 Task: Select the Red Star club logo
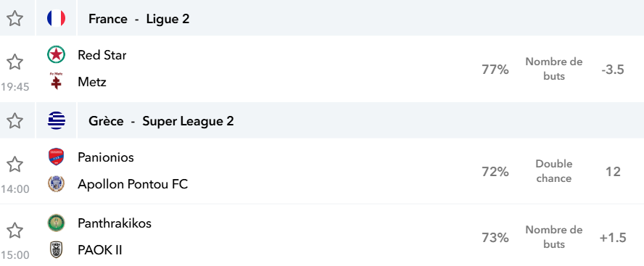tap(57, 55)
